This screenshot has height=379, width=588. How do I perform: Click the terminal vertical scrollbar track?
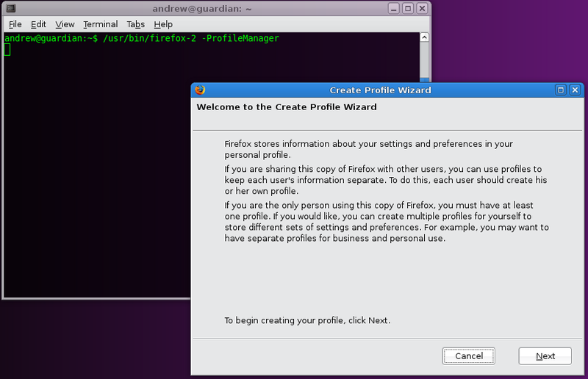click(424, 60)
